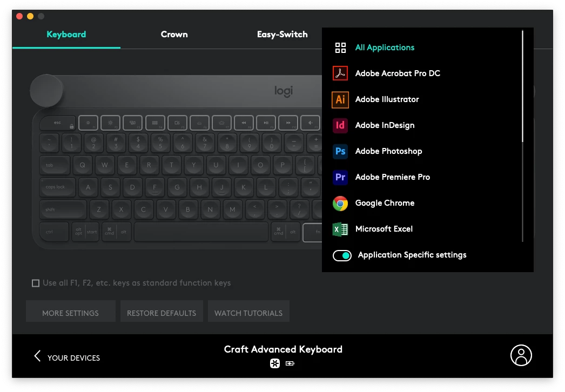Select the F9 play/pause key
Screen dimensions: 565x392
pyautogui.click(x=266, y=123)
